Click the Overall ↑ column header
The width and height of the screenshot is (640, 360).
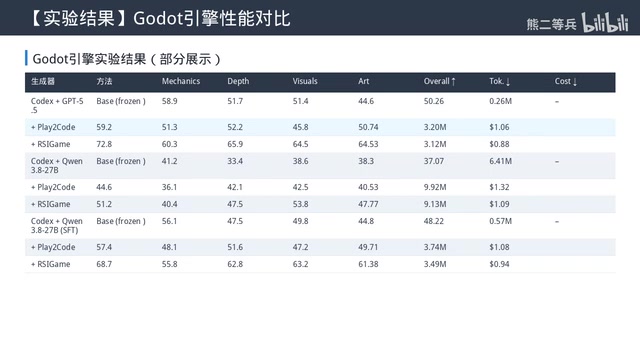[x=440, y=81]
